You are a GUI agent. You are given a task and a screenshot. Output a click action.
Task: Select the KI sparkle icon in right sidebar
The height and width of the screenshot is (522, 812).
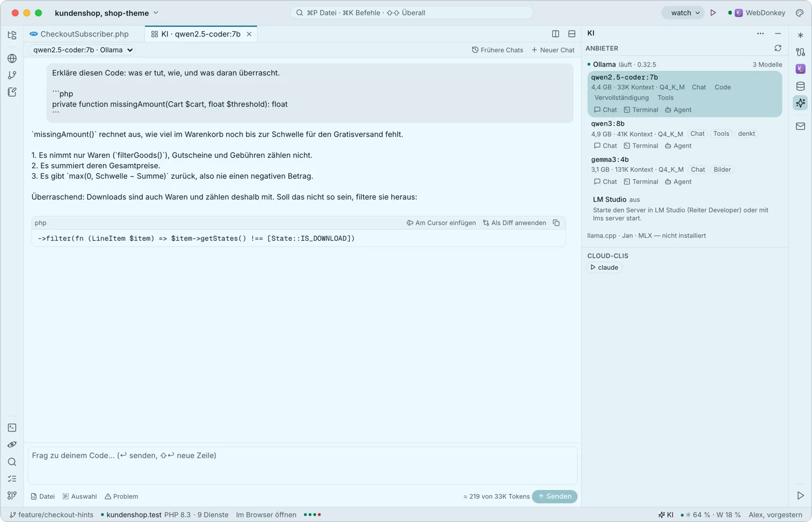coord(800,103)
